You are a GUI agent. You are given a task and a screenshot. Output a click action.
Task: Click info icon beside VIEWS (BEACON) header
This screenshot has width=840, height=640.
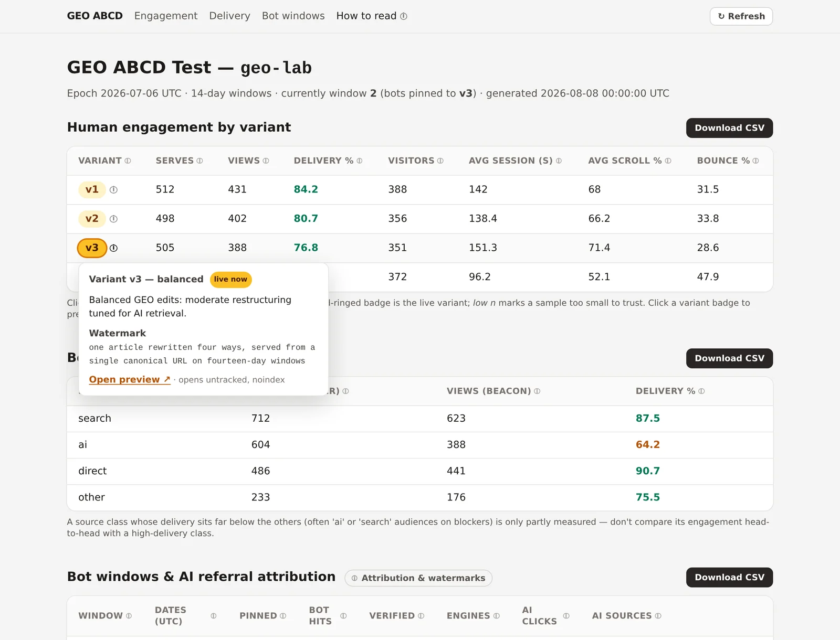pyautogui.click(x=537, y=391)
